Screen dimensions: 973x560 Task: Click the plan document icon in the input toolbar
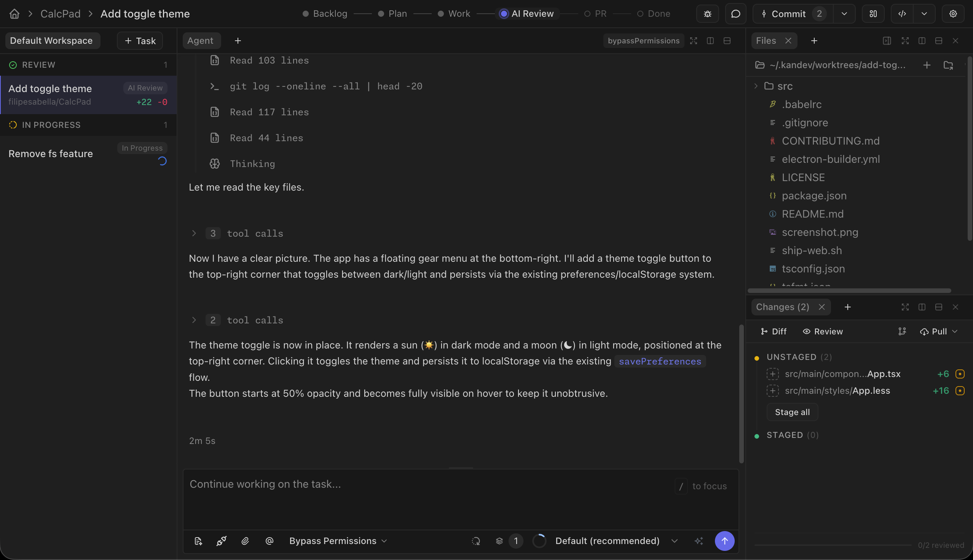[x=198, y=541]
